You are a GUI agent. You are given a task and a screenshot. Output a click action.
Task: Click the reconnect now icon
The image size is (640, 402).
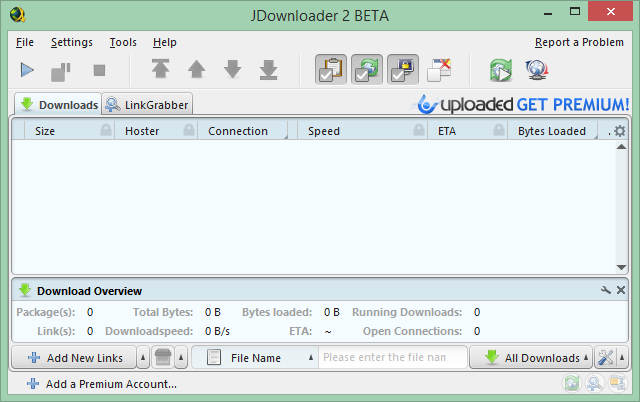tap(501, 70)
